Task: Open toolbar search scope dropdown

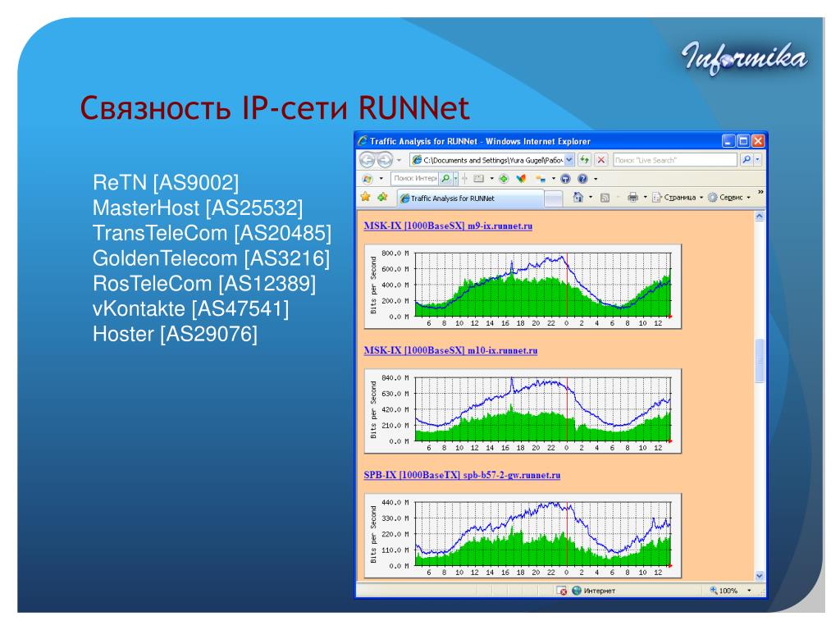Action: click(x=456, y=178)
